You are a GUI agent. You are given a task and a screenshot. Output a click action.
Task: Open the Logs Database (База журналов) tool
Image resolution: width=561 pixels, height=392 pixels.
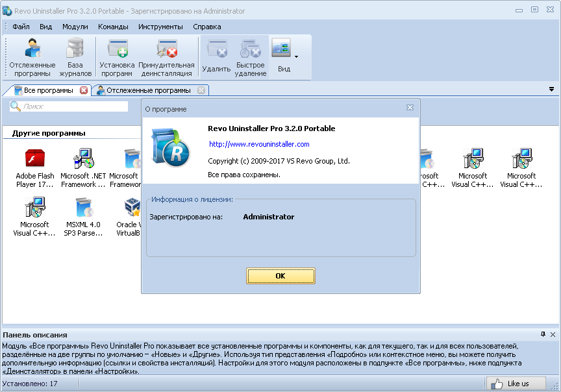pyautogui.click(x=75, y=57)
